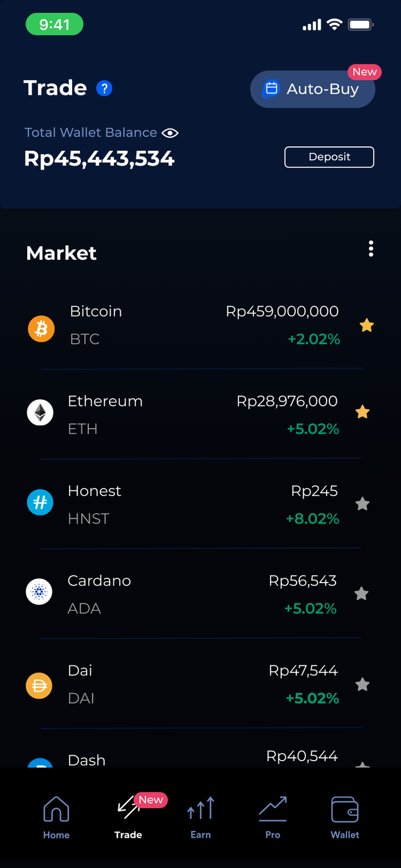Viewport: 401px width, 868px height.
Task: Go to the Home tab
Action: coord(56,817)
